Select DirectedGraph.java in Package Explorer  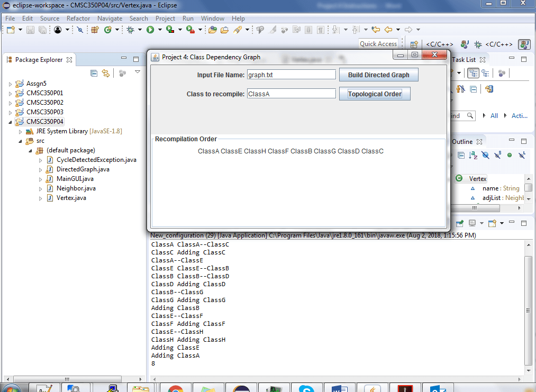point(83,169)
